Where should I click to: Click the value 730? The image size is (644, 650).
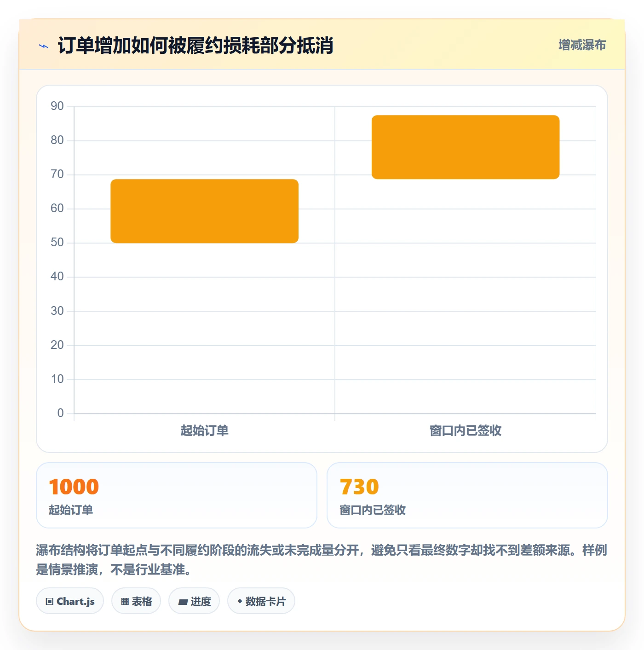(x=359, y=487)
